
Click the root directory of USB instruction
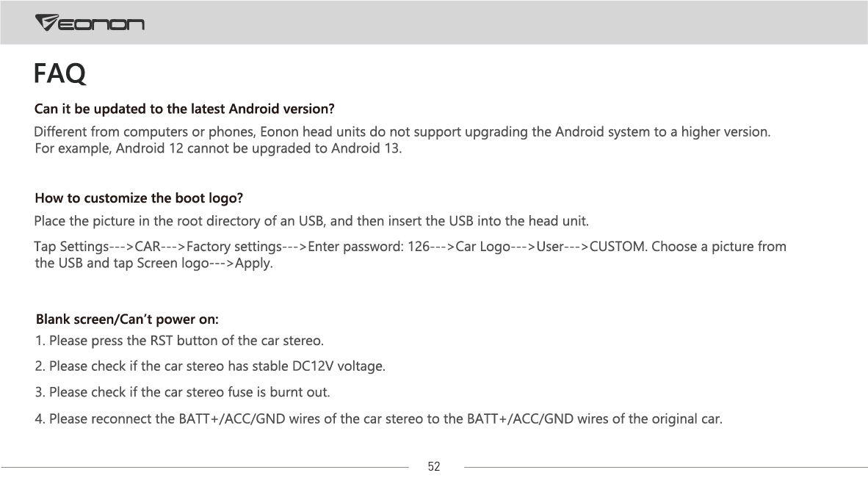(311, 221)
